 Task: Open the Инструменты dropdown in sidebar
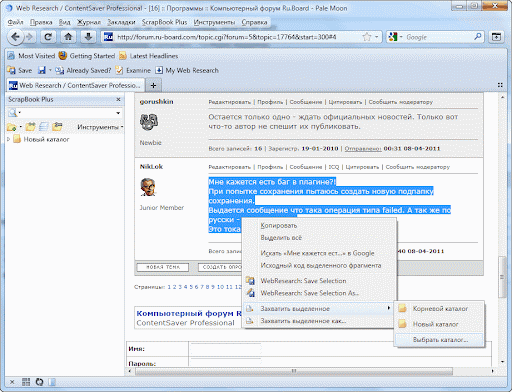click(x=100, y=127)
